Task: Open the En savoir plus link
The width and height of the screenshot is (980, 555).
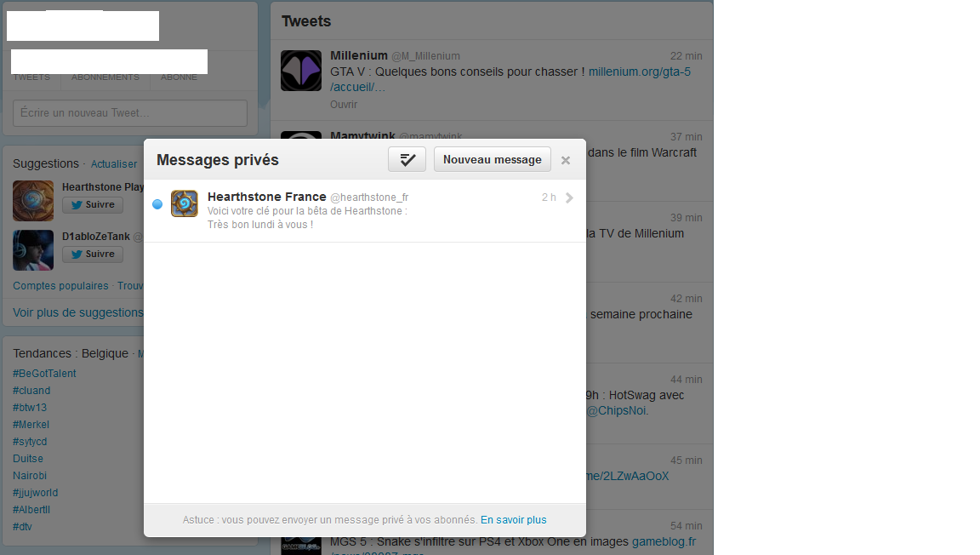Action: click(x=514, y=520)
